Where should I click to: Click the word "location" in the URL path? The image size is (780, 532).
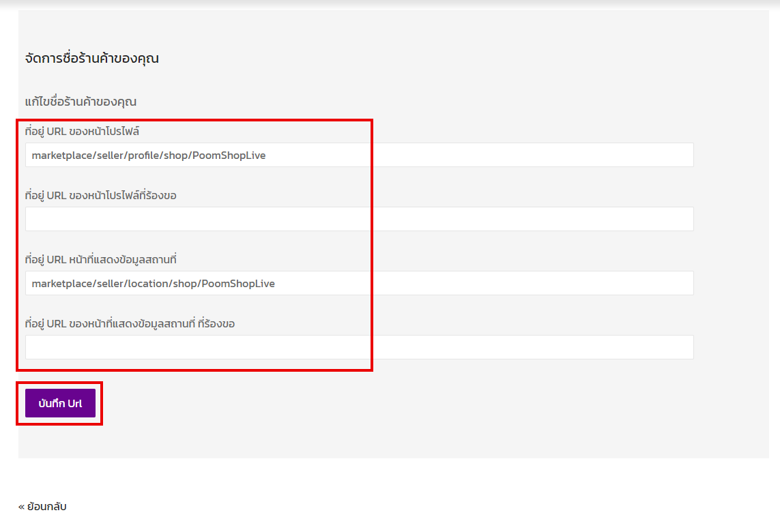point(148,284)
